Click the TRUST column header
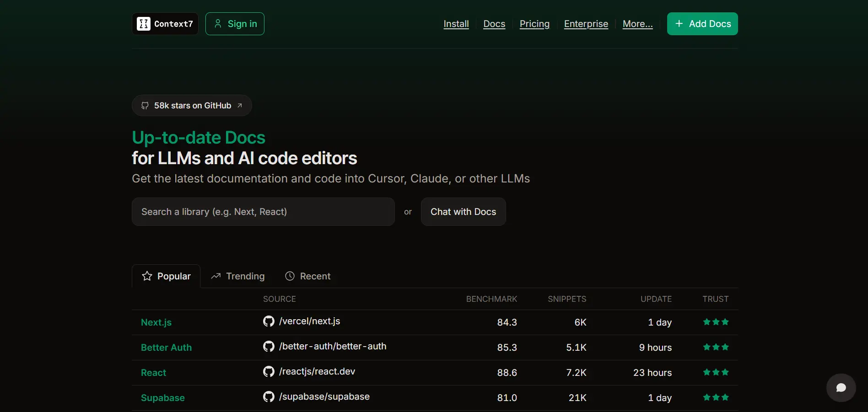 [716, 299]
